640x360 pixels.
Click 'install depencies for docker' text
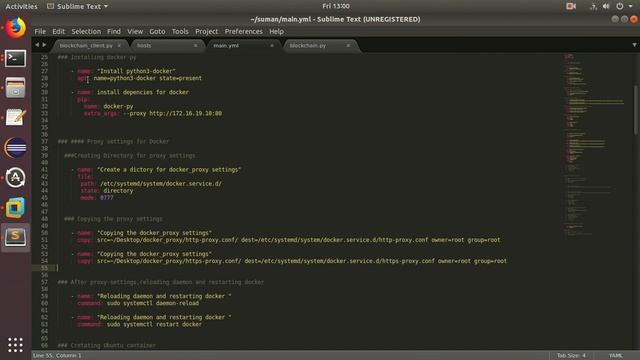click(x=143, y=92)
